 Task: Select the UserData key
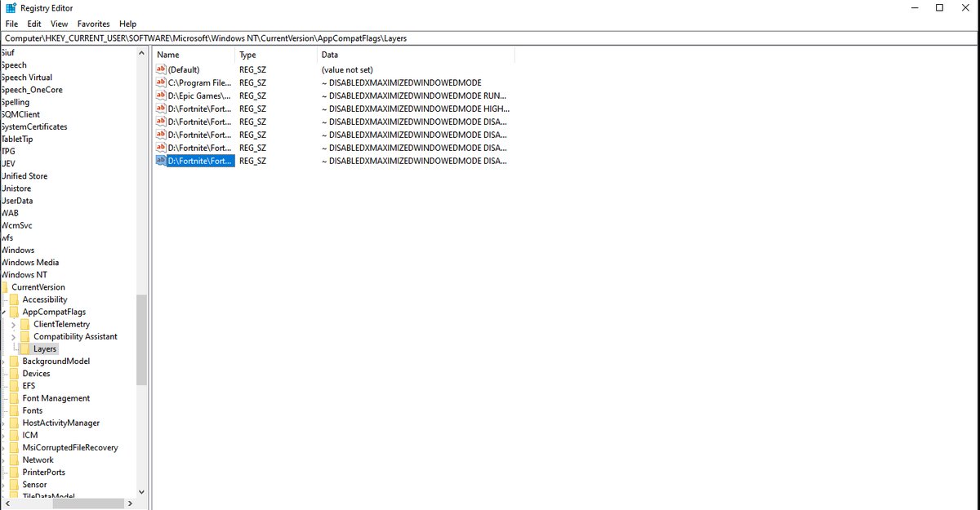coord(17,201)
